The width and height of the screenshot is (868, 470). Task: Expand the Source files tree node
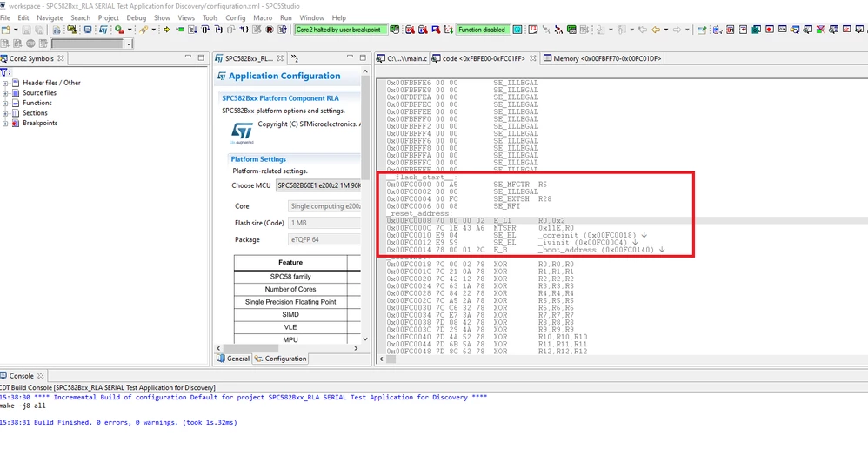5,93
